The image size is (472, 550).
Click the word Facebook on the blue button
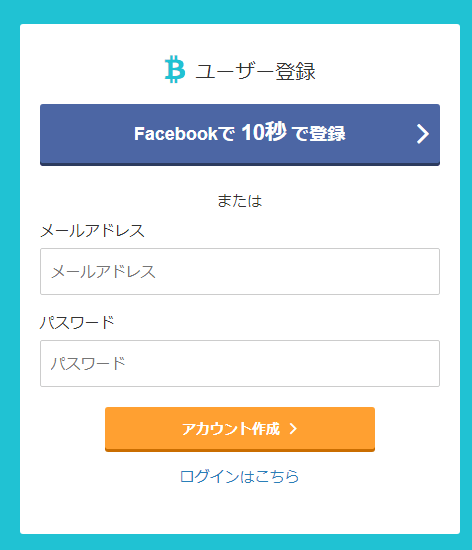[x=176, y=134]
